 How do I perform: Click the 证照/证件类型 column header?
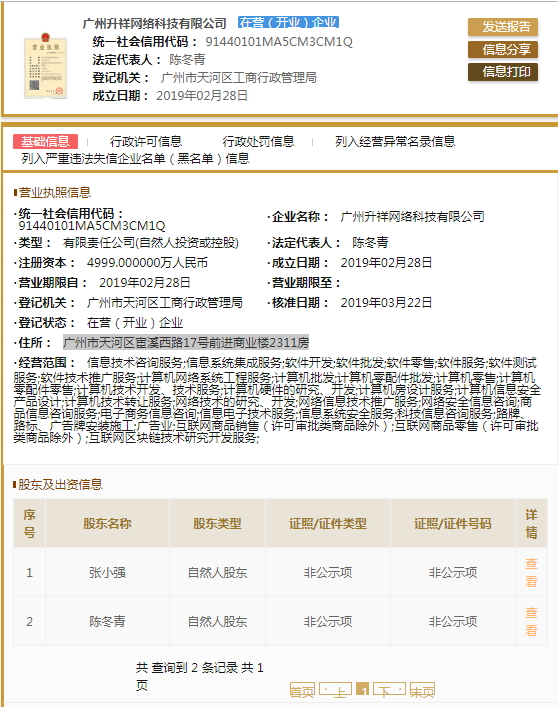click(x=328, y=523)
